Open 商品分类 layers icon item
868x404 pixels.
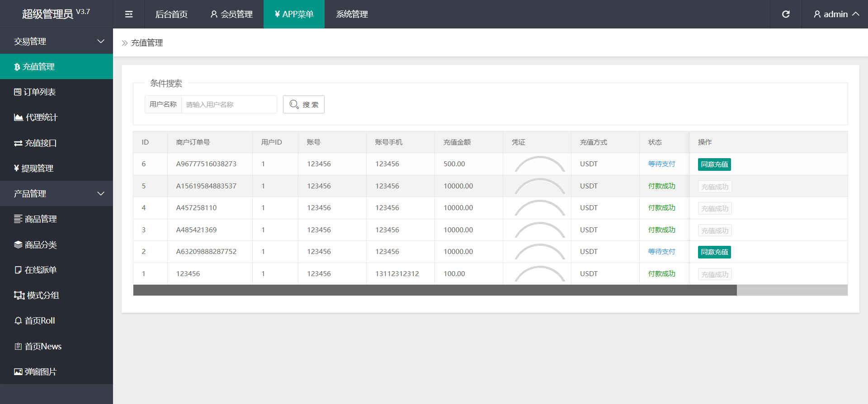pyautogui.click(x=40, y=245)
